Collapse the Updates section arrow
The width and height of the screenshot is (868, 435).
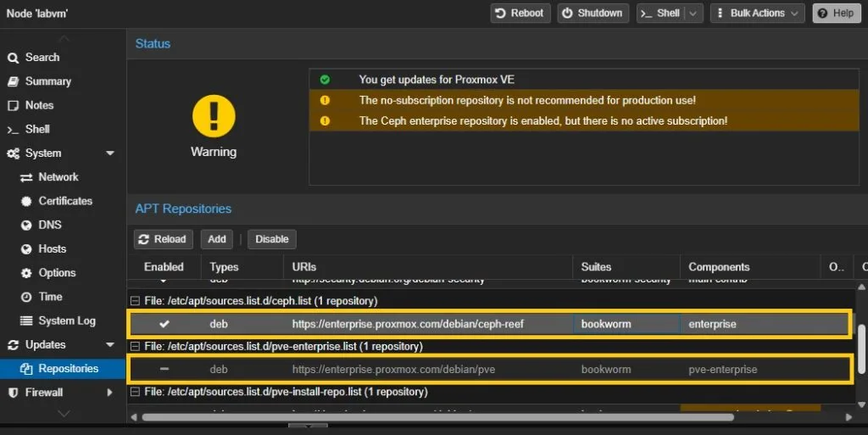click(x=110, y=345)
